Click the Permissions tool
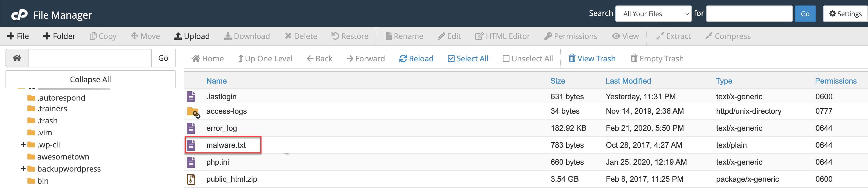Image resolution: width=868 pixels, height=188 pixels. coord(571,36)
